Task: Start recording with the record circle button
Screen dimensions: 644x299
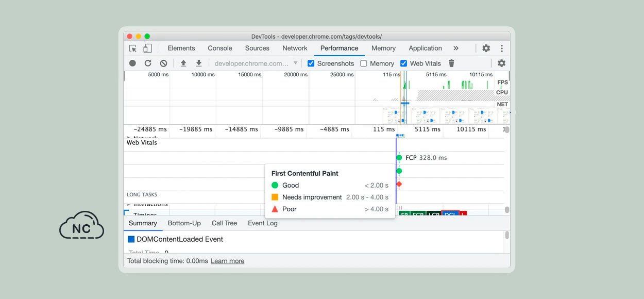Action: click(x=132, y=63)
